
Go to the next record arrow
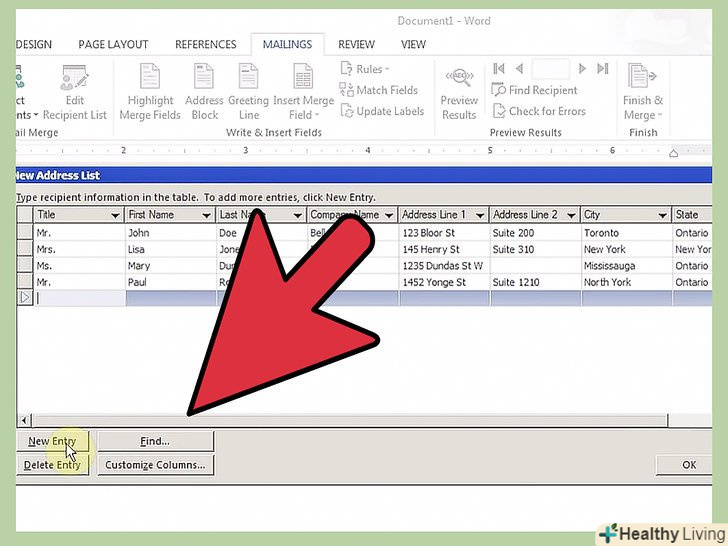coord(583,69)
